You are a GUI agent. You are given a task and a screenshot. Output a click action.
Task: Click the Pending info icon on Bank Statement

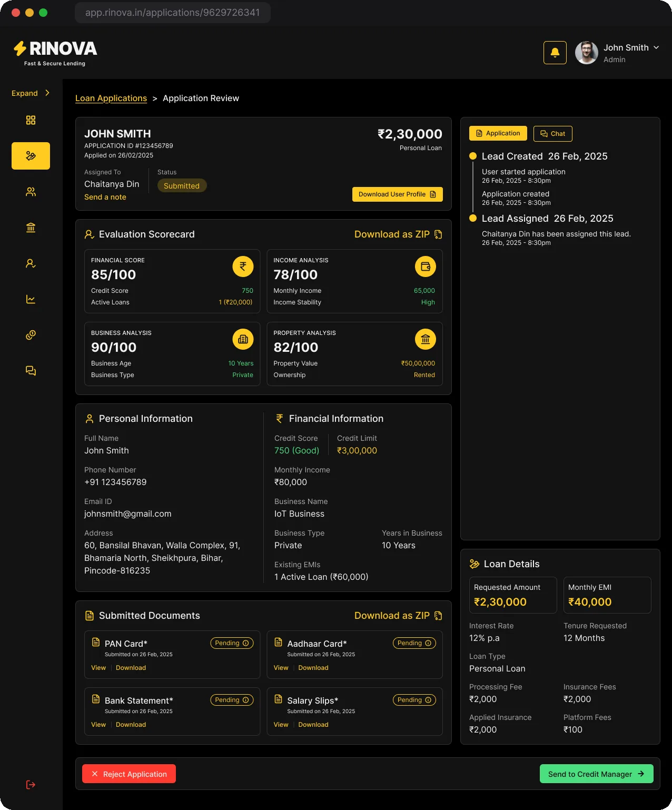click(x=245, y=700)
